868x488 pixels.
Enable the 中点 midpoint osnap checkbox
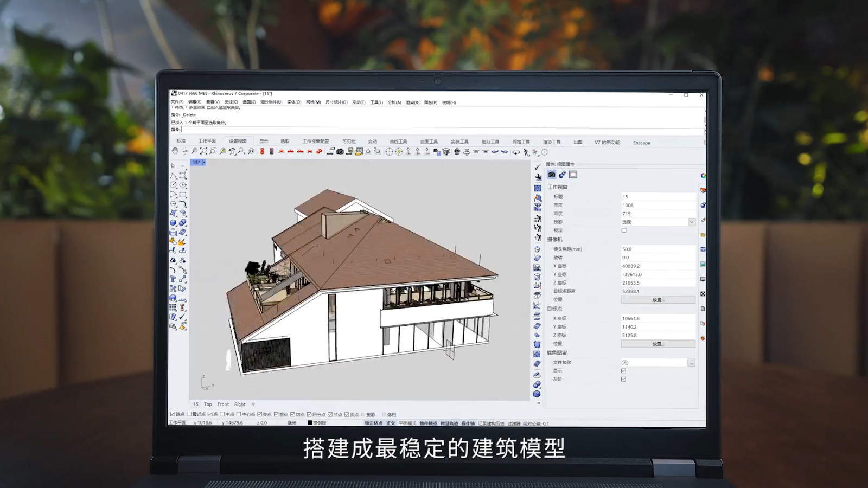[x=222, y=414]
